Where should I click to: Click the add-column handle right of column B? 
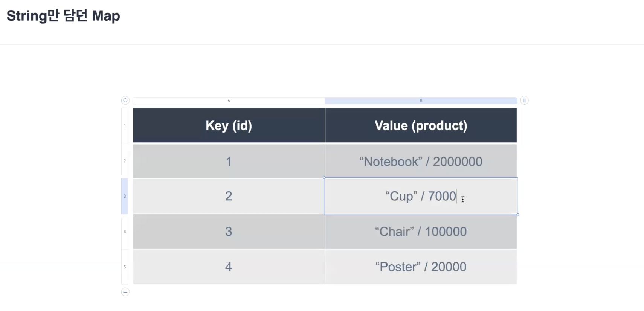click(524, 101)
